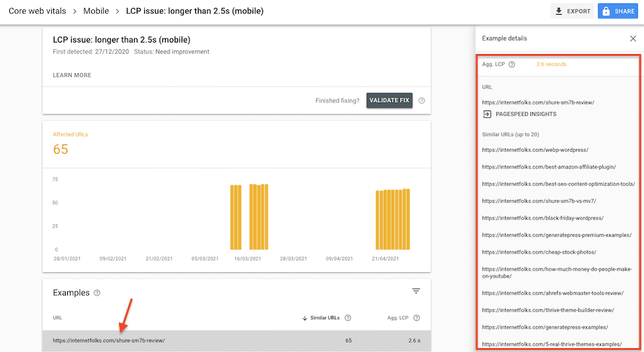Click the 2.6 s value in Examples row
The width and height of the screenshot is (644, 352).
(x=414, y=341)
